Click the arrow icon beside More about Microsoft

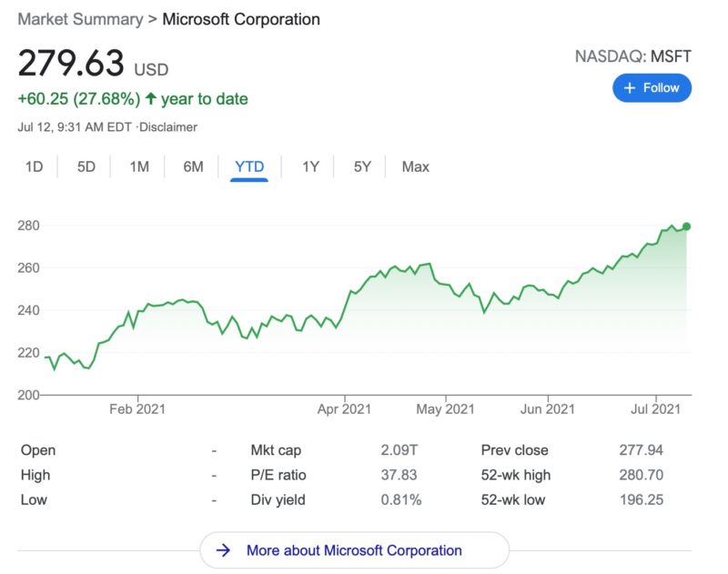pos(223,550)
